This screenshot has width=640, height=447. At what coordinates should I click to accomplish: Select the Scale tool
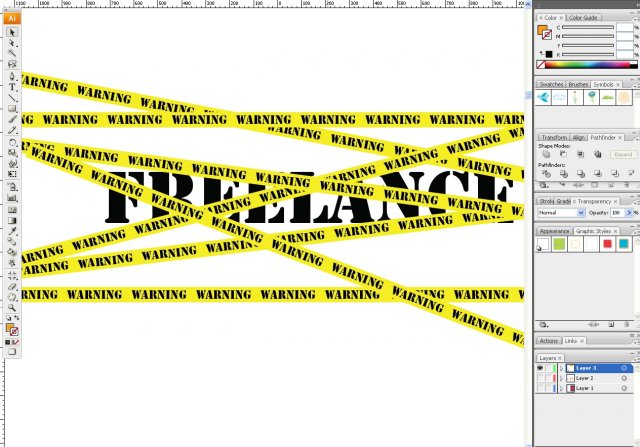click(12, 153)
